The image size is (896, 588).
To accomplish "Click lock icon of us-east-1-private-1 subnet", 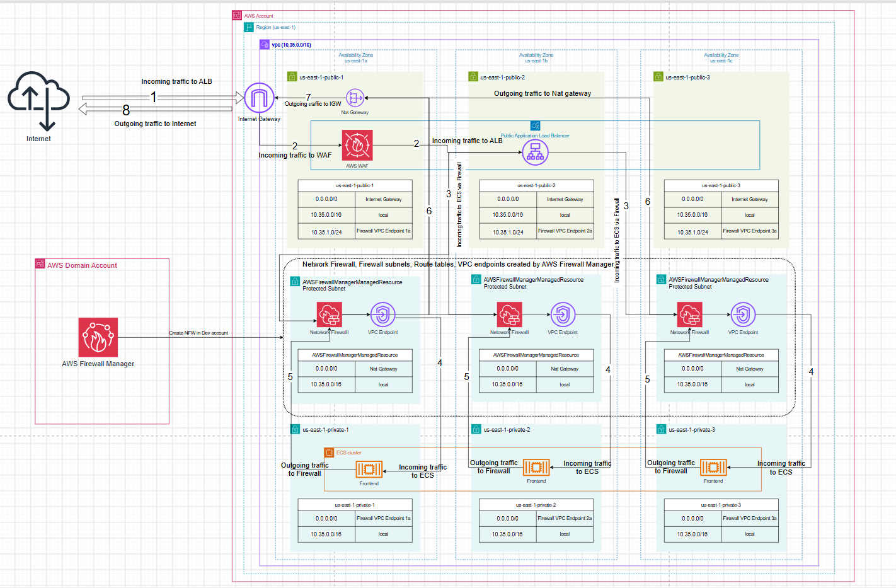I will point(295,429).
